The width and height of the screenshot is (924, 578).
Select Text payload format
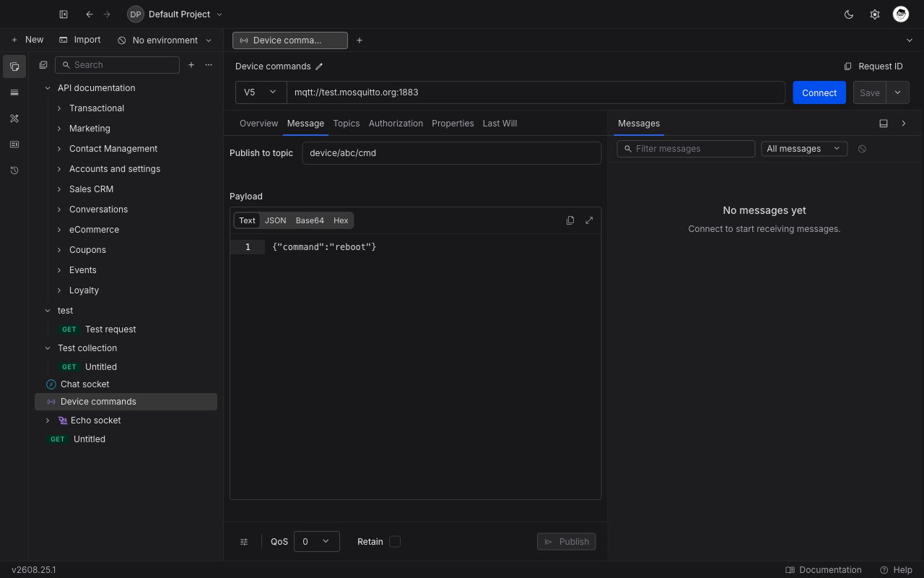(x=247, y=220)
